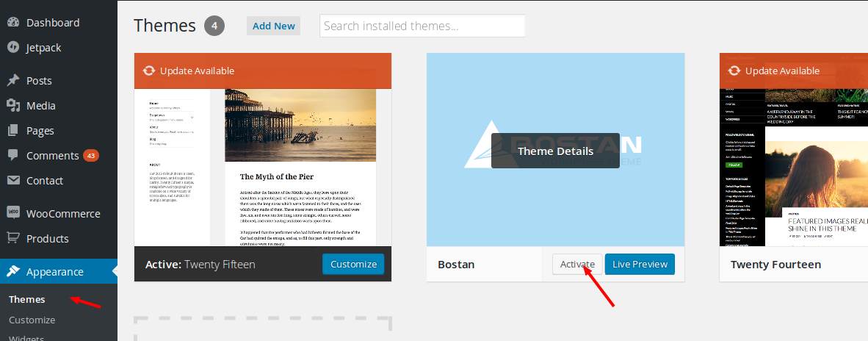Screen dimensions: 868x341
Task: Click the theme count badge showing 4
Action: click(214, 26)
